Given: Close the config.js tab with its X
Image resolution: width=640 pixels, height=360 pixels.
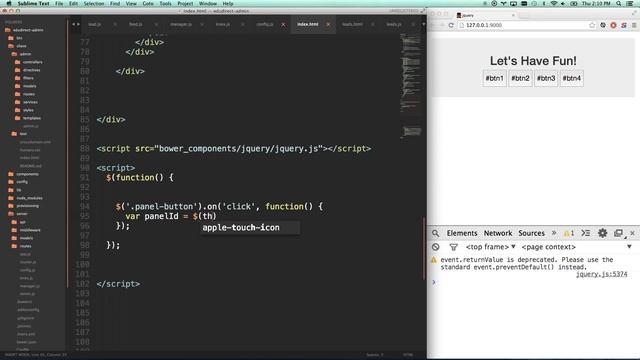Looking at the screenshot, I should [283, 24].
